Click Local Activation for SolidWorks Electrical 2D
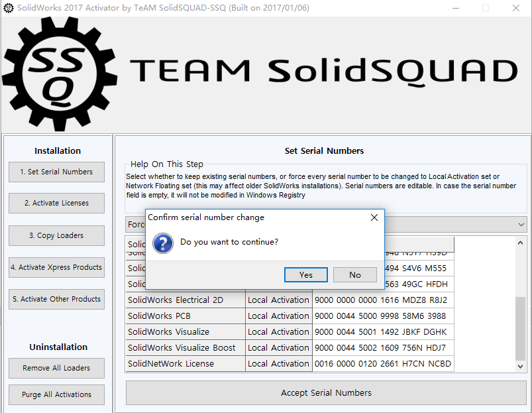This screenshot has width=532, height=413. (278, 300)
